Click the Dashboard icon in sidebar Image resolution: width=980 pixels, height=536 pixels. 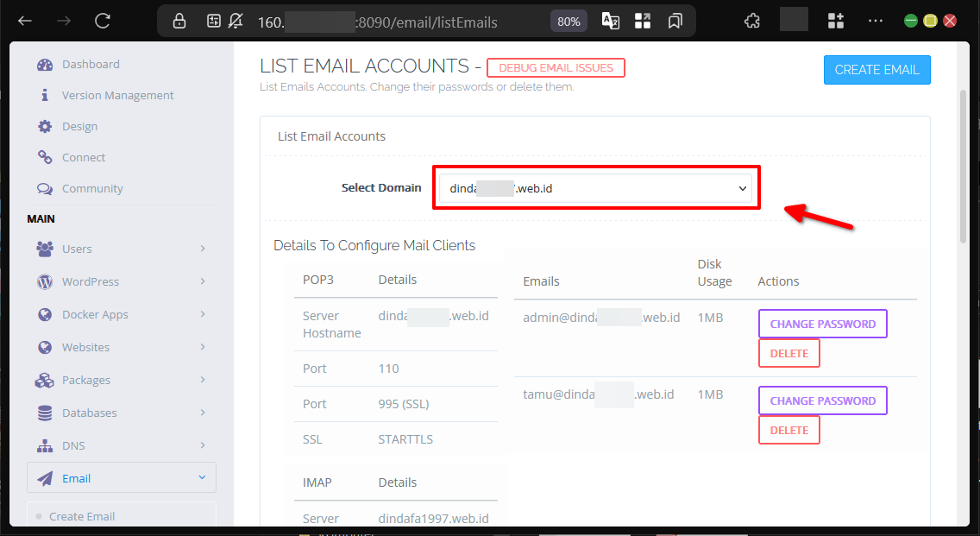pos(45,65)
